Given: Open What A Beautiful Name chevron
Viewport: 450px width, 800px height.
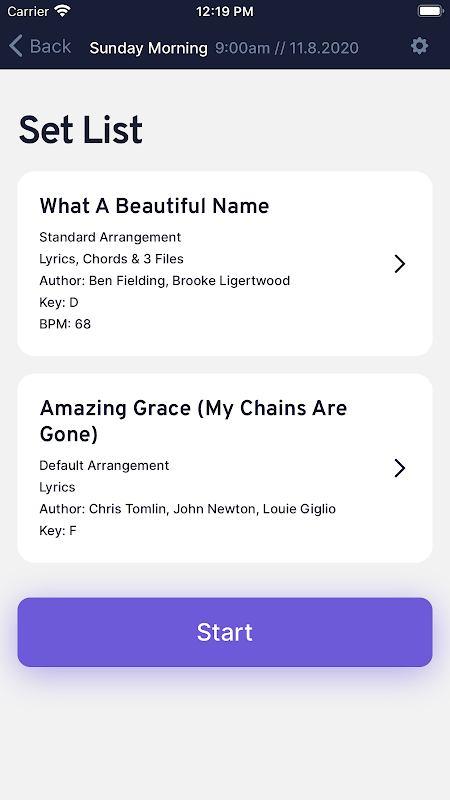Looking at the screenshot, I should tap(399, 264).
